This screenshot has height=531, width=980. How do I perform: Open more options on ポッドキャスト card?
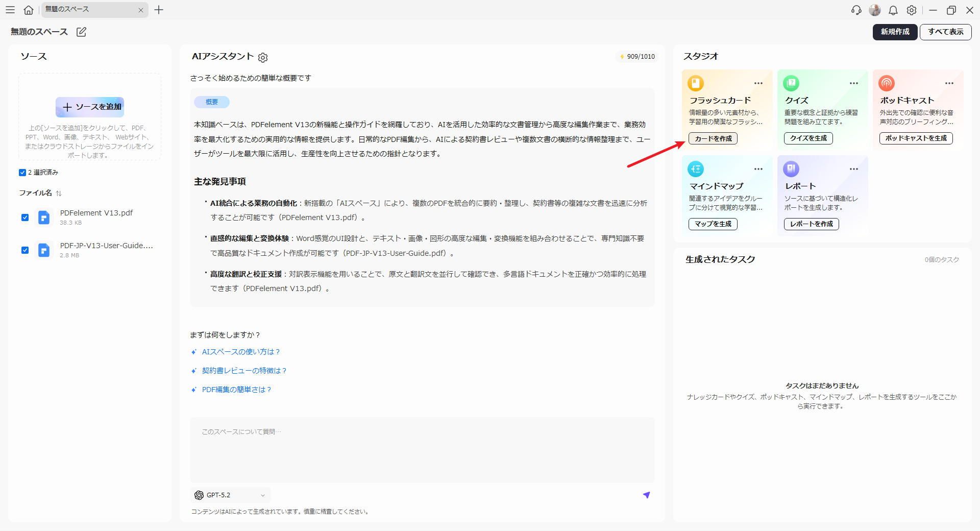click(x=949, y=83)
